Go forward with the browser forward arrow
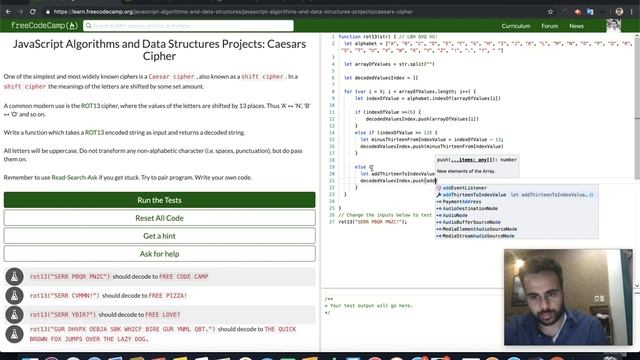The height and width of the screenshot is (360, 640). pyautogui.click(x=20, y=12)
